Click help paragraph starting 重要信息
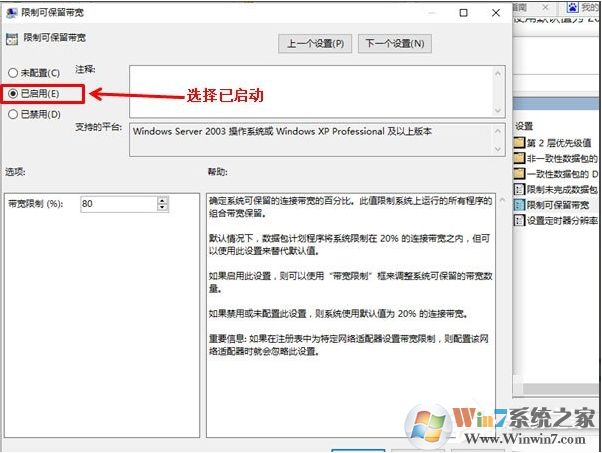 pos(349,345)
